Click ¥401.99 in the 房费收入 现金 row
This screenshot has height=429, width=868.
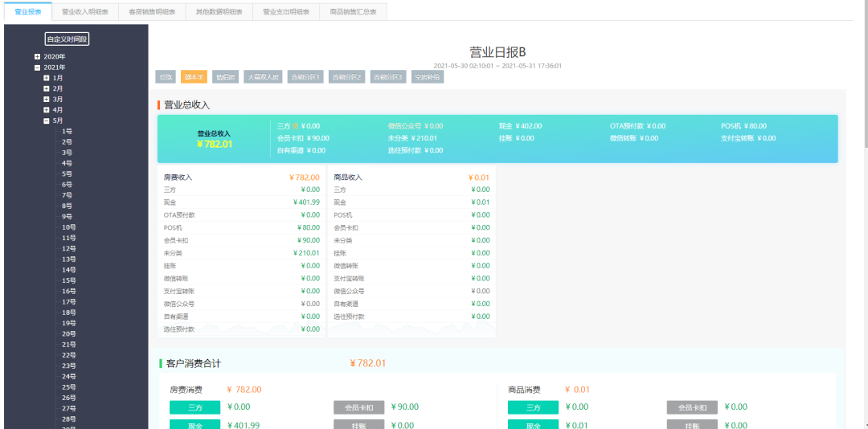pyautogui.click(x=306, y=202)
